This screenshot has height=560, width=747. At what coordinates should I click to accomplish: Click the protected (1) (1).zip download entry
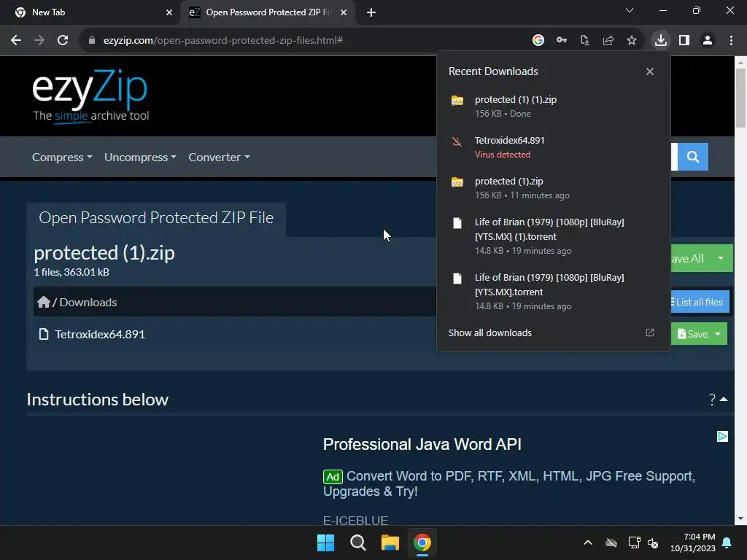[553, 106]
